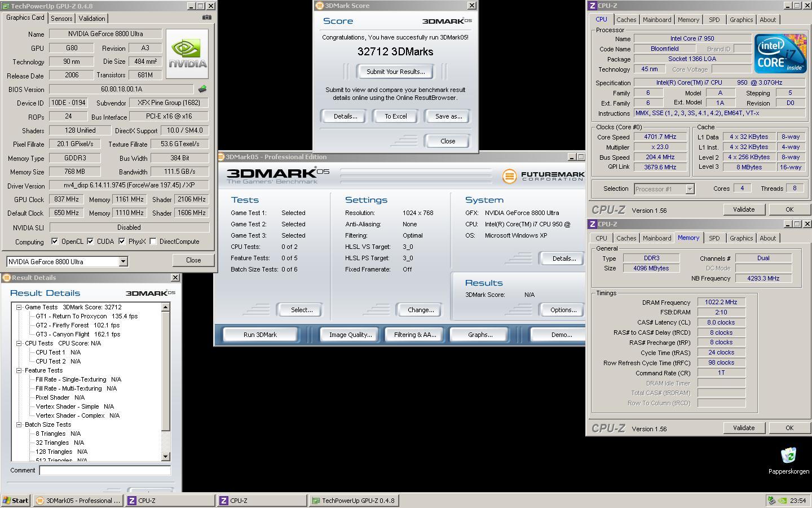Open the Graphics tab in bottom CPU-Z

[741, 238]
